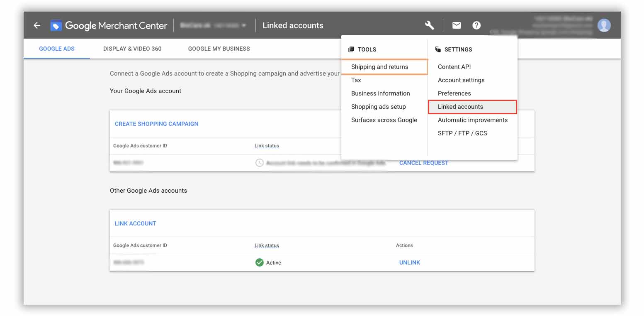Screen dimensions: 644x316
Task: Expand the merchant account selector dropdown
Action: point(214,25)
